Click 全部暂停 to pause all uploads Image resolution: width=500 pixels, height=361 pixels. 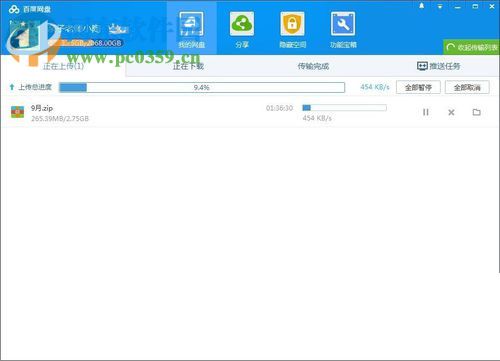pos(418,87)
